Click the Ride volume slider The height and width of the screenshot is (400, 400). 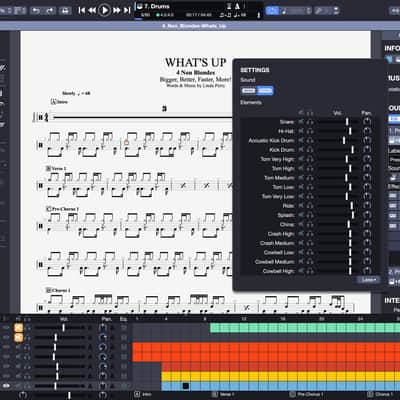click(337, 206)
